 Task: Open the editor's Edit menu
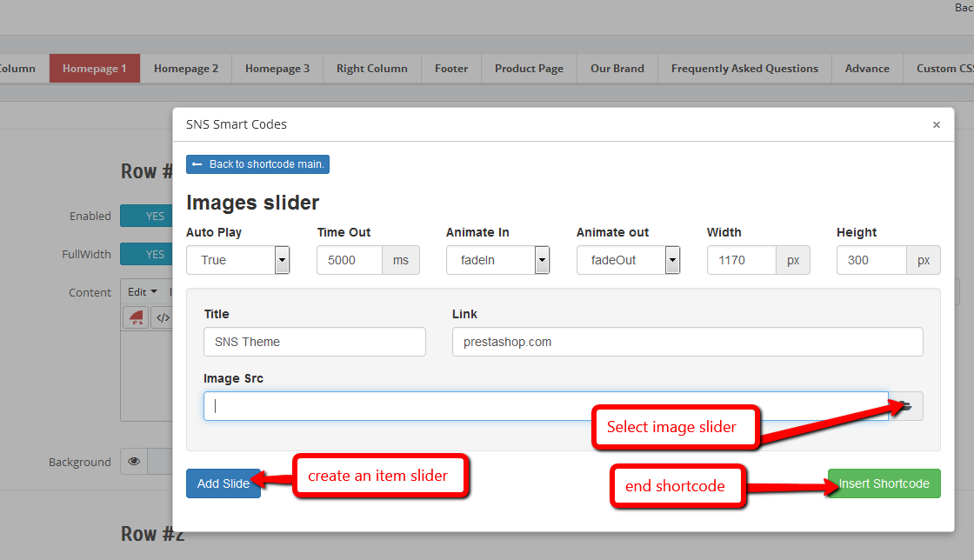coord(142,292)
